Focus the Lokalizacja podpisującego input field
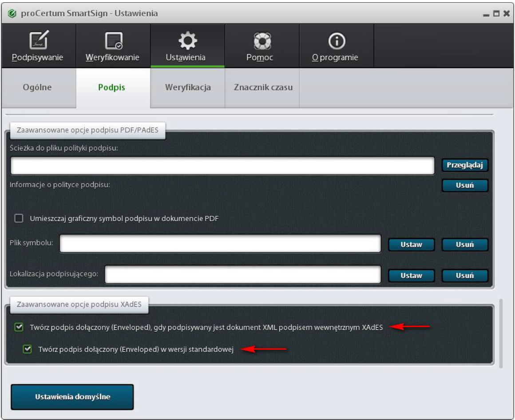This screenshot has width=515, height=420. point(243,274)
